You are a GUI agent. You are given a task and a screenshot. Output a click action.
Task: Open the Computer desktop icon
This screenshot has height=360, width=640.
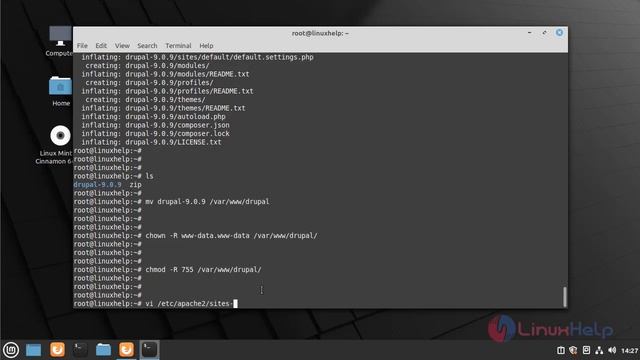coord(60,41)
